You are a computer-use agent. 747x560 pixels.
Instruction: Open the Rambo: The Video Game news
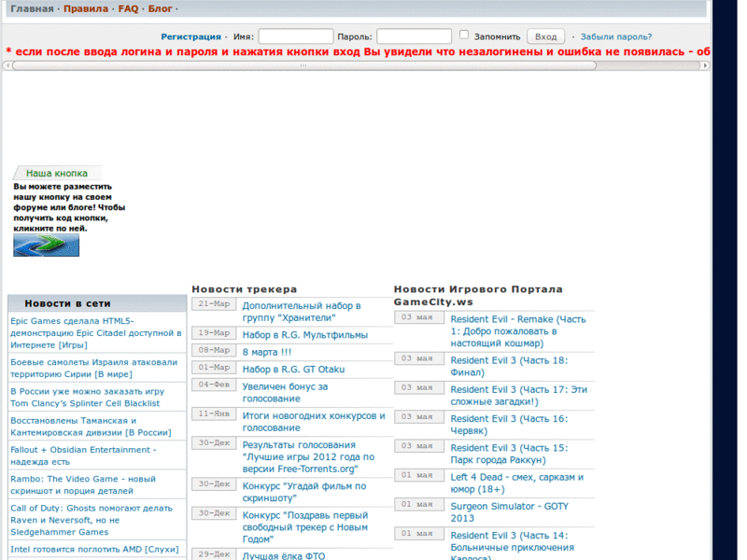pos(83,484)
